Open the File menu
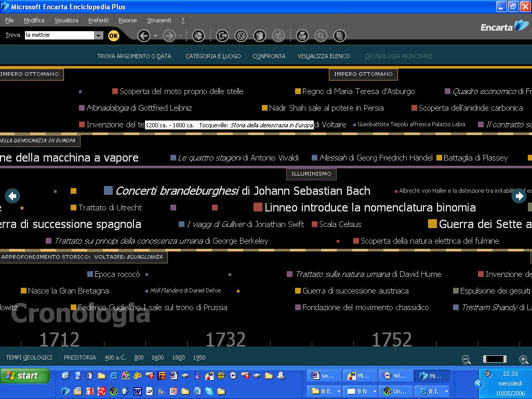This screenshot has height=399, width=532. click(x=9, y=20)
